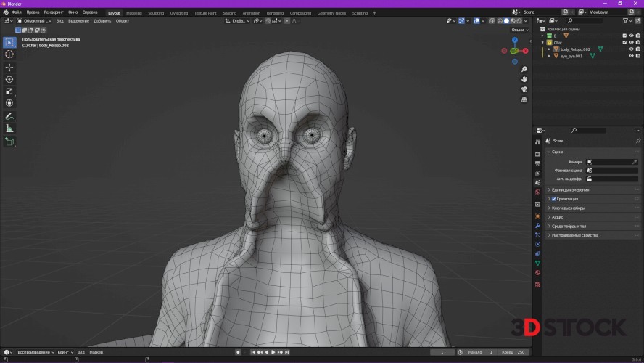Switch perspective/orthographic grid icon
The image size is (644, 363).
524,100
